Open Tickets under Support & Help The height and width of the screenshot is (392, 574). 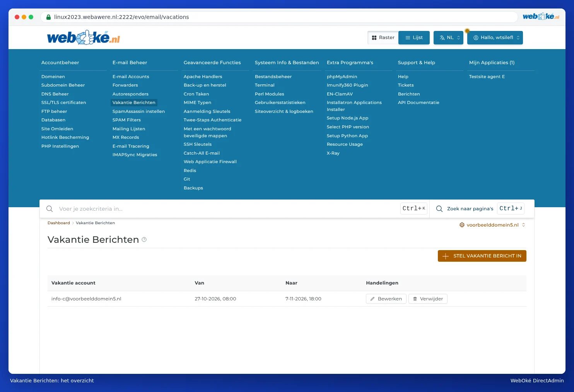[406, 85]
